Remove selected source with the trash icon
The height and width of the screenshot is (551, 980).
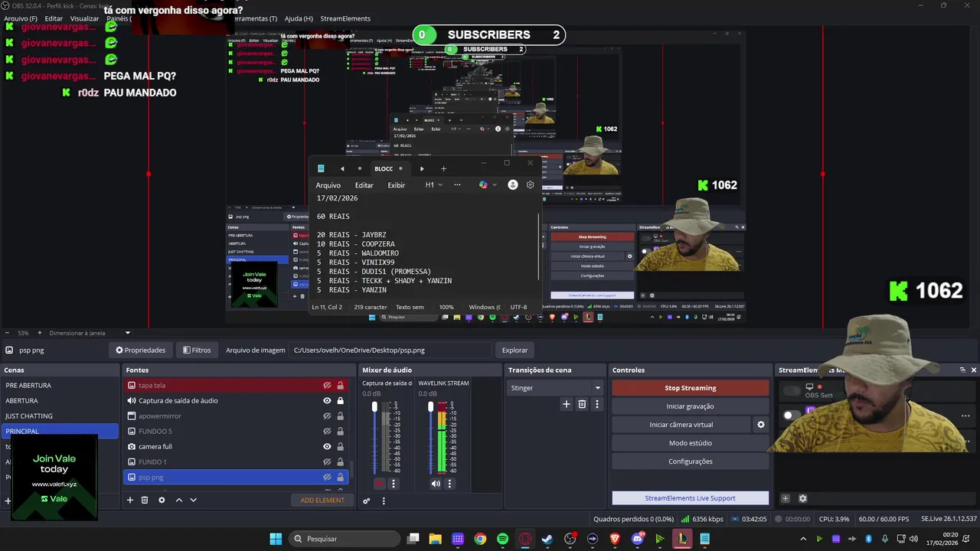tap(144, 500)
